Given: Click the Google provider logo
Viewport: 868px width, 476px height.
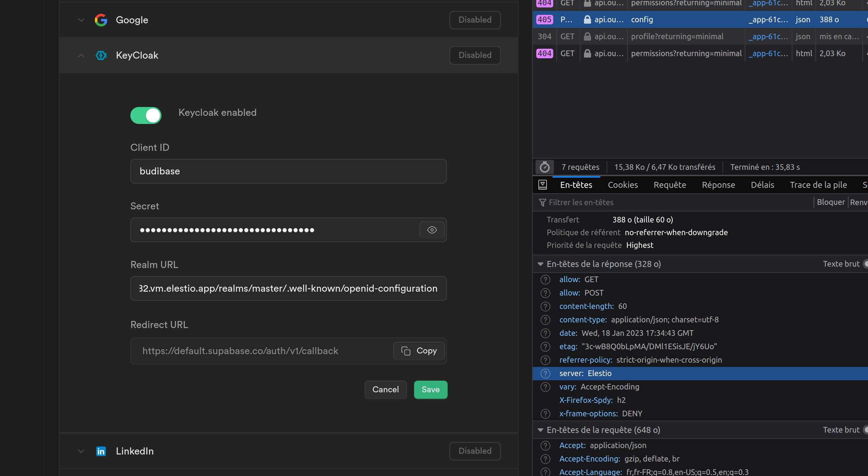Looking at the screenshot, I should [x=101, y=20].
